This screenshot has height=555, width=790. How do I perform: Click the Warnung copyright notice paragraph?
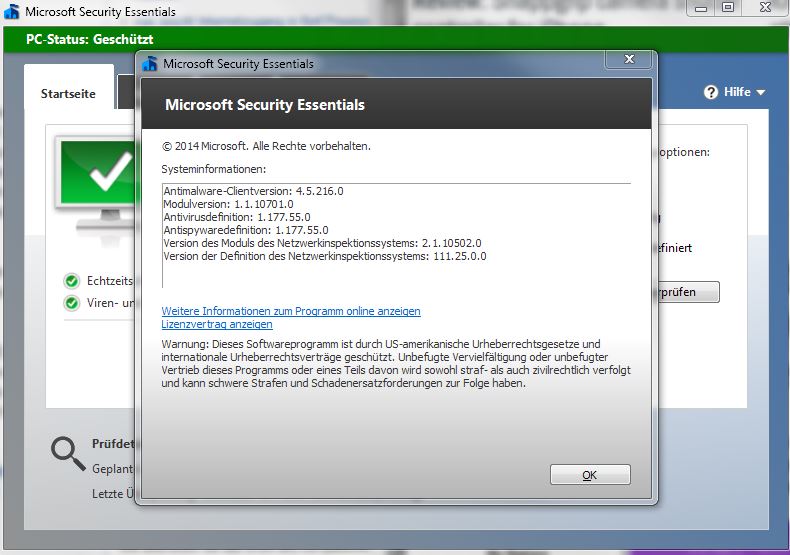pos(396,364)
